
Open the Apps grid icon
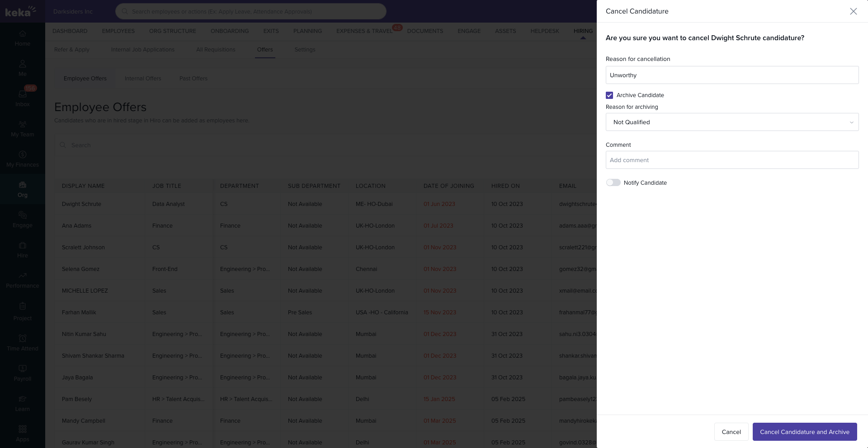22,429
